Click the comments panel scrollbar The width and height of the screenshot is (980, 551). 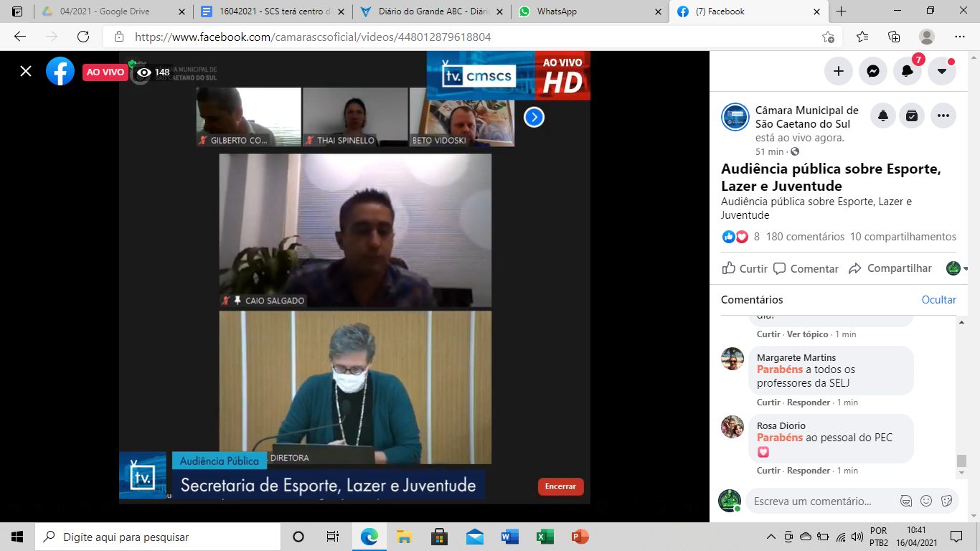click(x=962, y=461)
